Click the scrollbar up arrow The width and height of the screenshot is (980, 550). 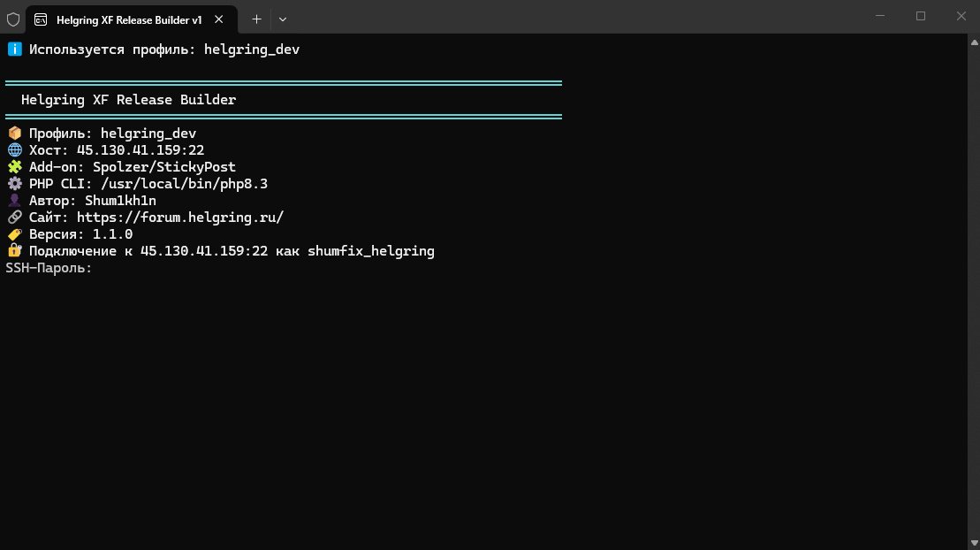pyautogui.click(x=974, y=42)
